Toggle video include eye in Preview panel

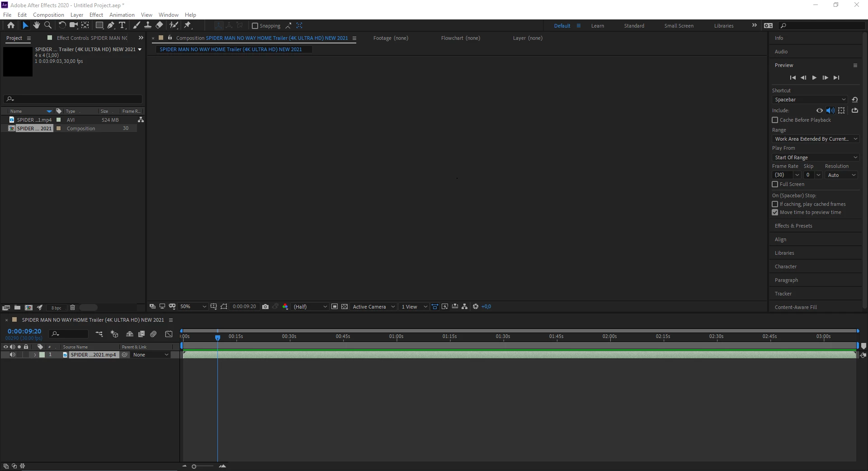tap(820, 110)
